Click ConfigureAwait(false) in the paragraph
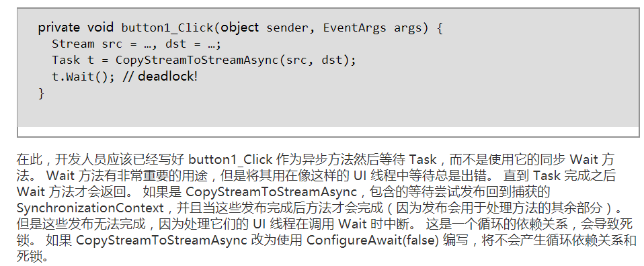This screenshot has height=266, width=644. tap(372, 240)
